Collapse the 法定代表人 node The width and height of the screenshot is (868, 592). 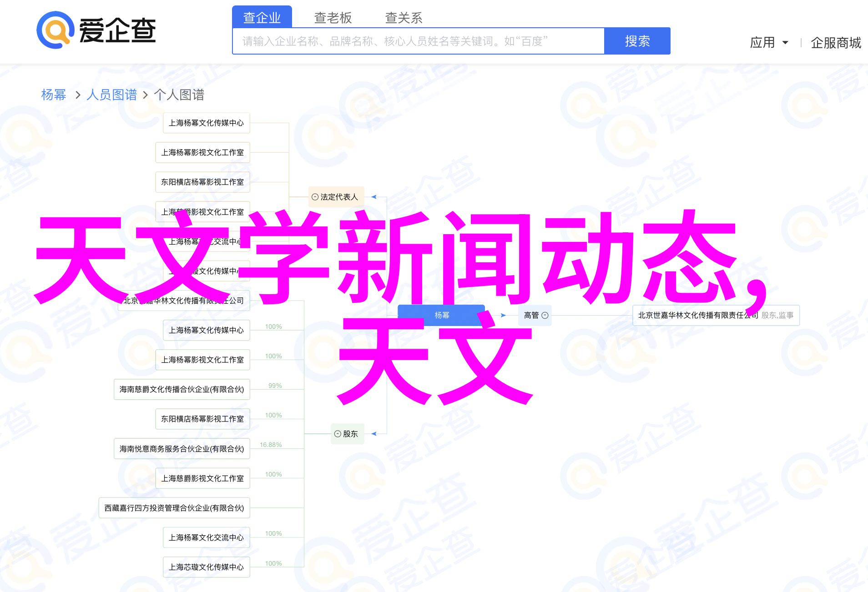(315, 197)
